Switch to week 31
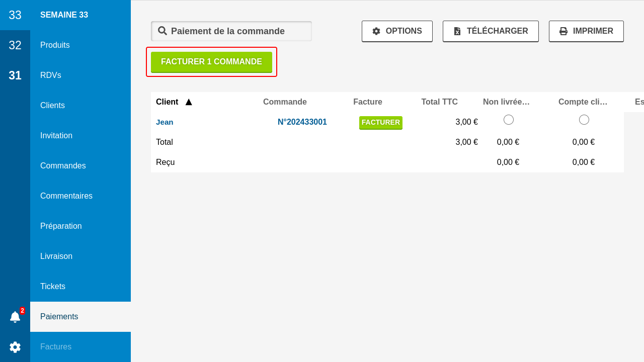The height and width of the screenshot is (362, 644). coord(15,75)
